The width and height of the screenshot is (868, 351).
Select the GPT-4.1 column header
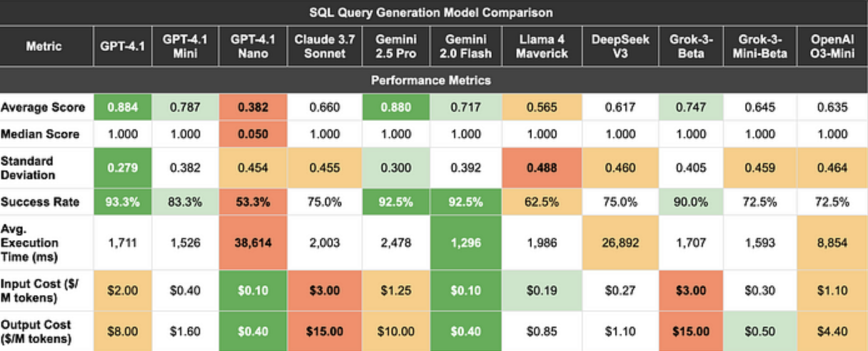[x=123, y=46]
